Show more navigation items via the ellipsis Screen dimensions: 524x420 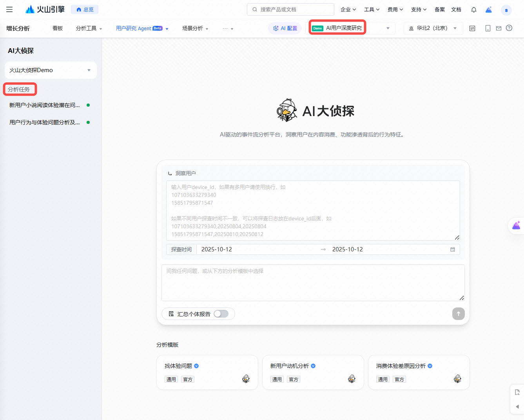tap(228, 28)
